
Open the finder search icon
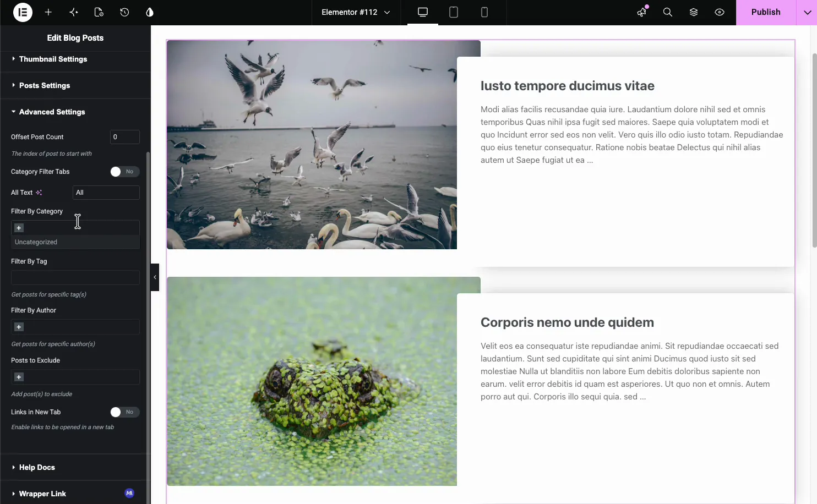(668, 12)
